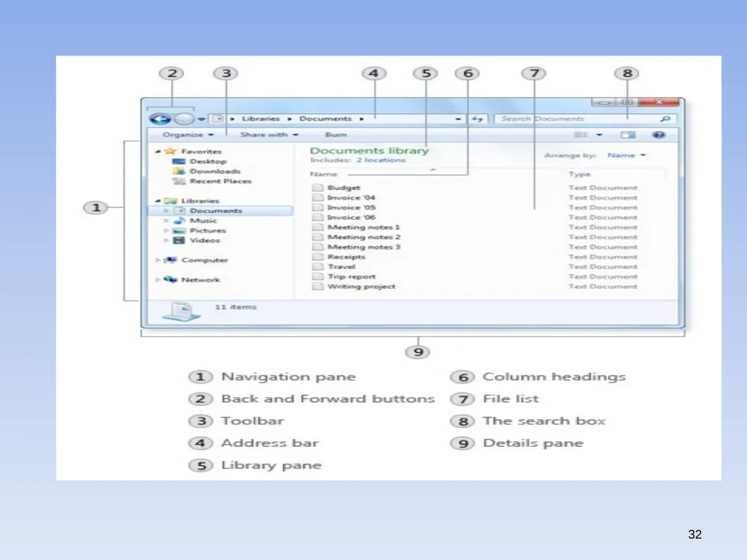
Task: Click the 2 locations link
Action: tap(381, 160)
